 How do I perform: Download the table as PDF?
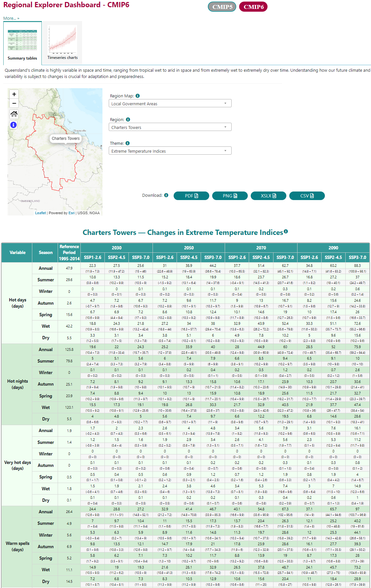click(x=191, y=196)
